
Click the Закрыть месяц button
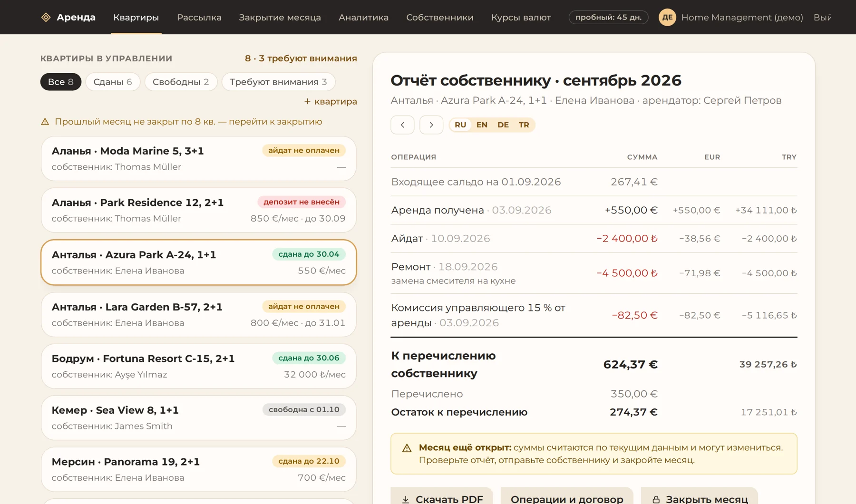click(699, 495)
